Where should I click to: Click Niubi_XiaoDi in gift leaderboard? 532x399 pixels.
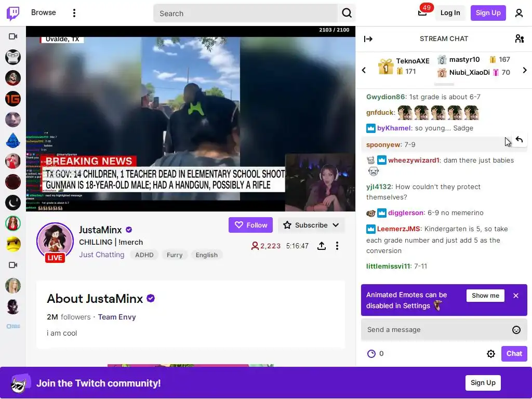pos(469,73)
